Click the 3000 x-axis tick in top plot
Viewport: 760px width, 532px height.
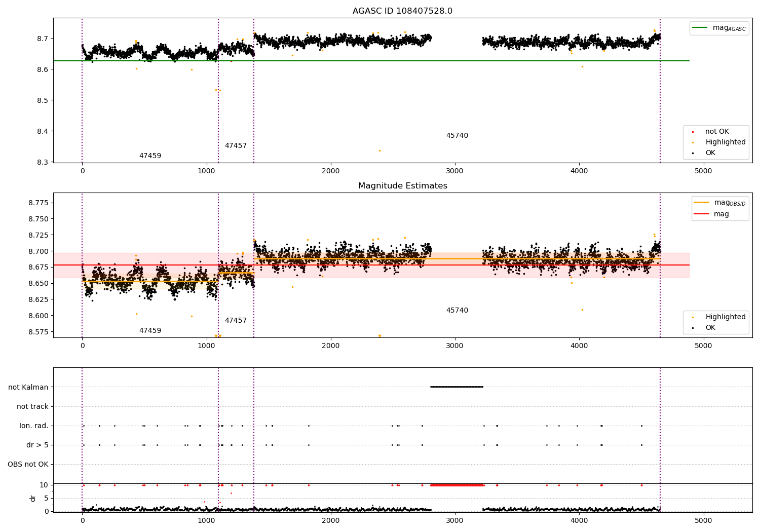tap(455, 171)
